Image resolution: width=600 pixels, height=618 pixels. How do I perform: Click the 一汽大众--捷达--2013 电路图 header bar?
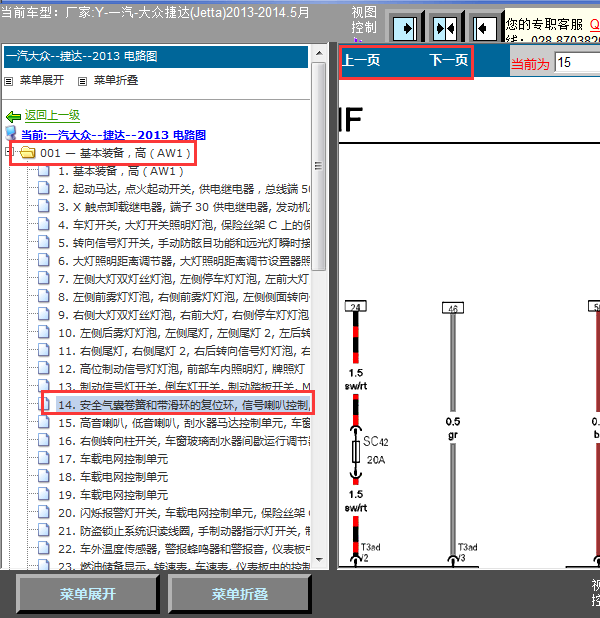tap(156, 57)
